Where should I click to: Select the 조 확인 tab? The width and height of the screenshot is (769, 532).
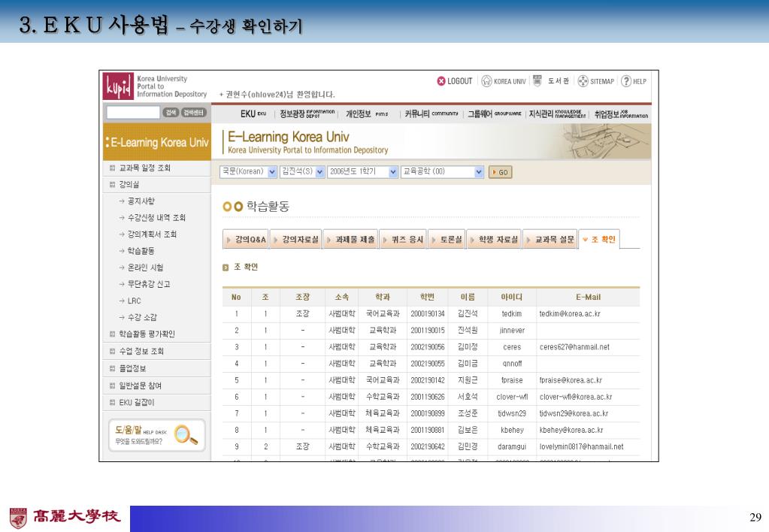pyautogui.click(x=599, y=239)
